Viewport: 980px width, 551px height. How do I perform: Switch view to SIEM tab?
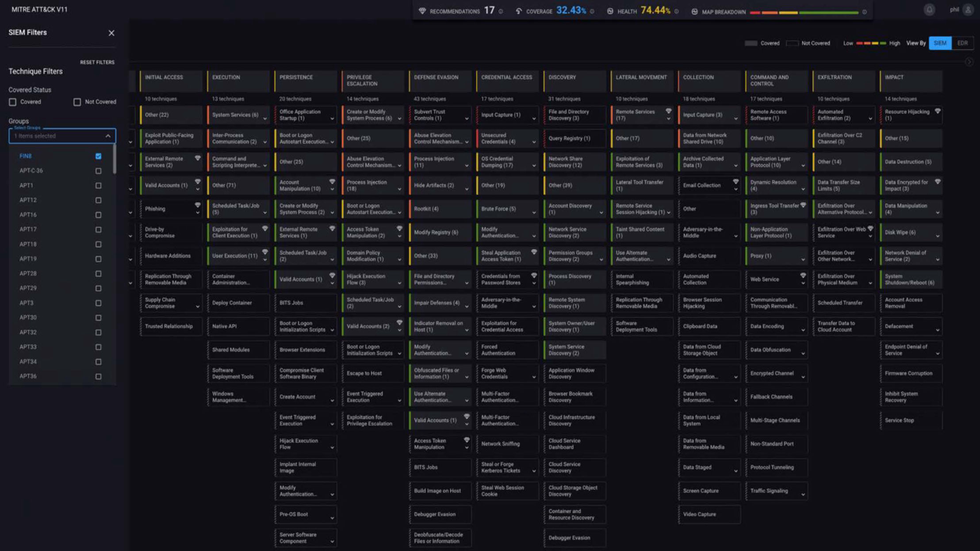[x=940, y=43]
